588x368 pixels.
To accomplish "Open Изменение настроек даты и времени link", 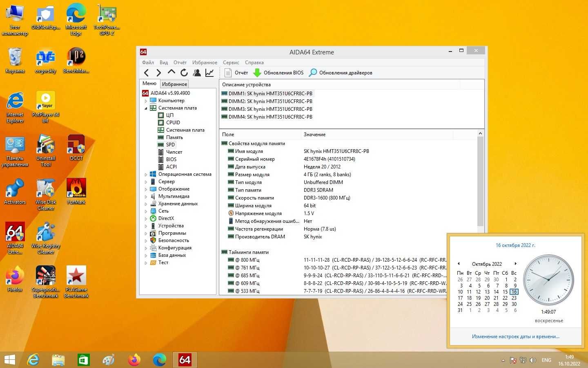I will coord(515,337).
